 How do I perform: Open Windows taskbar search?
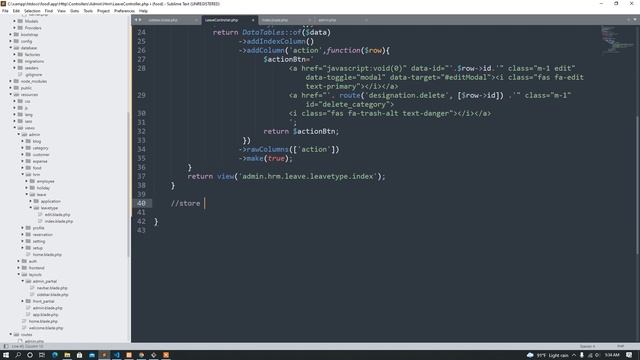click(x=18, y=355)
